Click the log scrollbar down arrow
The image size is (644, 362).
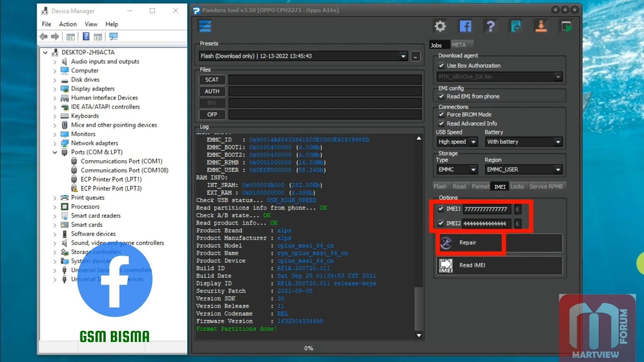(x=419, y=335)
